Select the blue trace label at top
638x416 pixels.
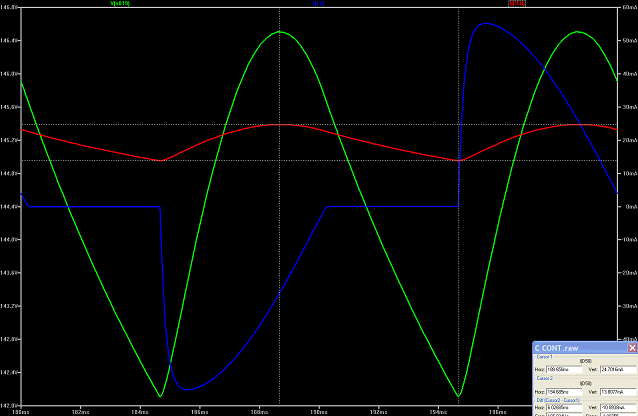point(318,4)
